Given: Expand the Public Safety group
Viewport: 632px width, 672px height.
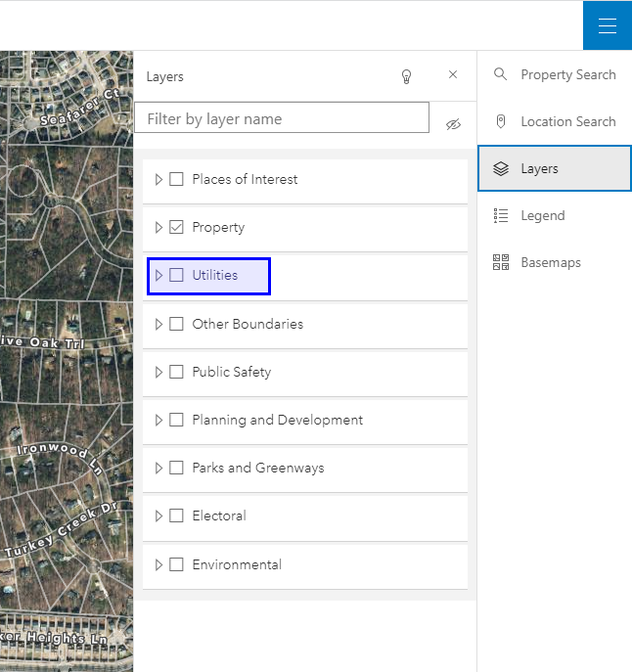Looking at the screenshot, I should pyautogui.click(x=158, y=372).
